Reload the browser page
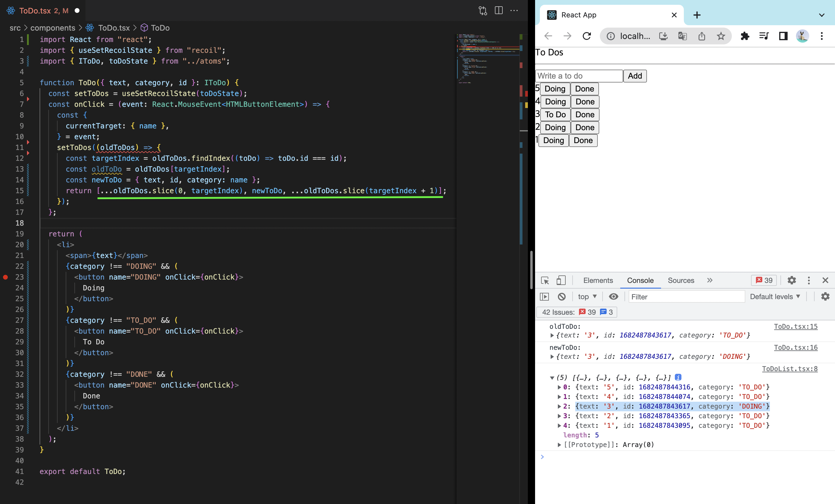This screenshot has height=504, width=835. pyautogui.click(x=587, y=36)
